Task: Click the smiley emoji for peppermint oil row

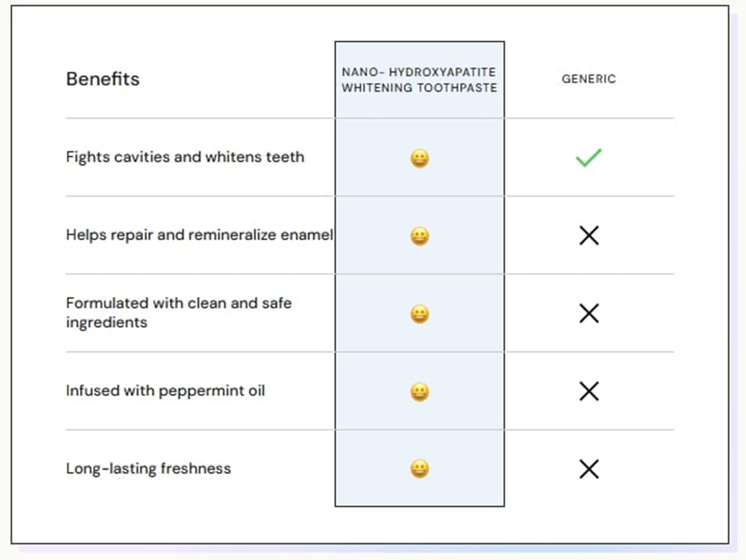Action: coord(420,392)
